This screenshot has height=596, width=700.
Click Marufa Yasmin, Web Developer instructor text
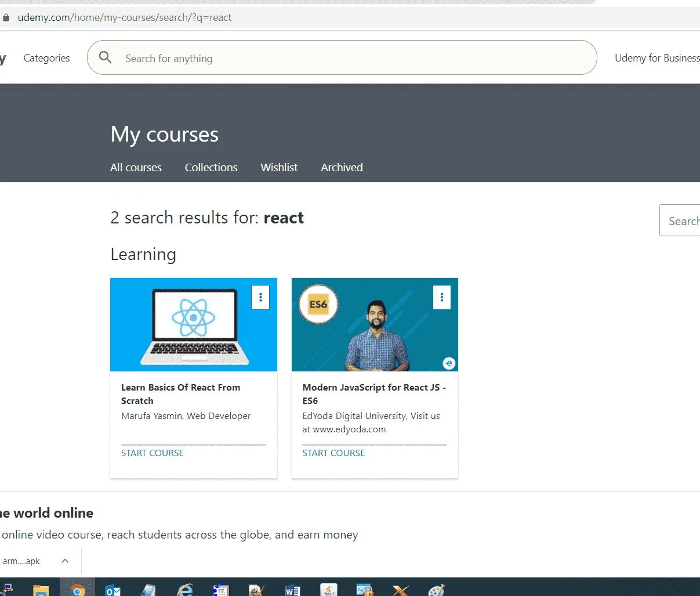click(186, 416)
